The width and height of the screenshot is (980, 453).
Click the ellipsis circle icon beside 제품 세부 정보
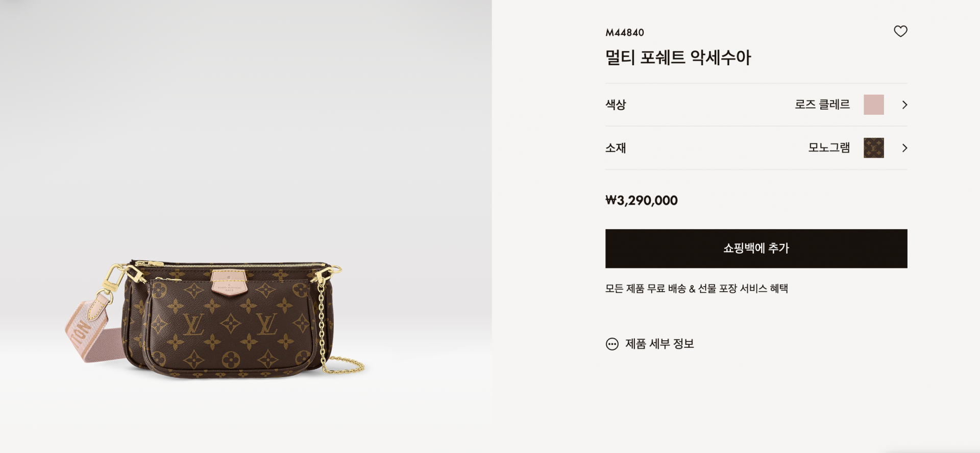tap(612, 344)
